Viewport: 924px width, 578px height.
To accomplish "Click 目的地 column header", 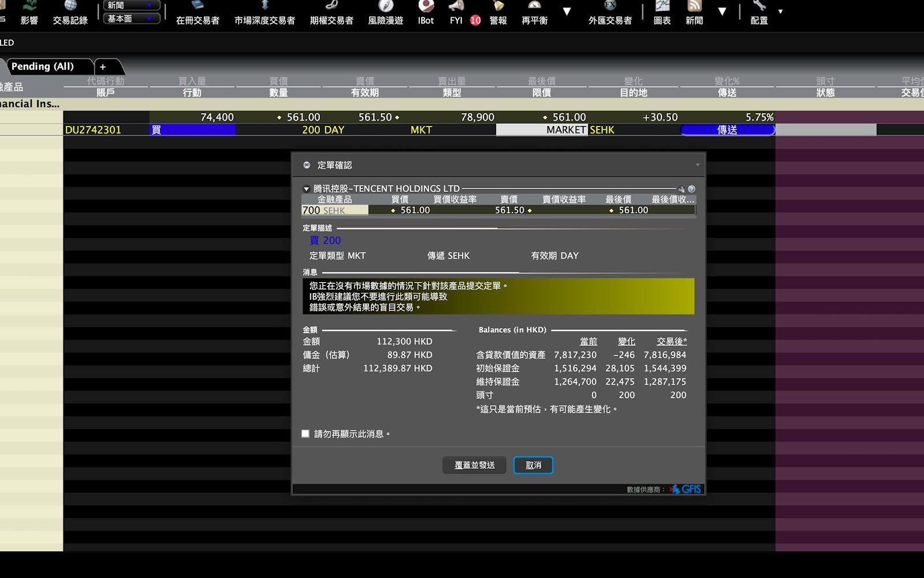I will point(634,92).
